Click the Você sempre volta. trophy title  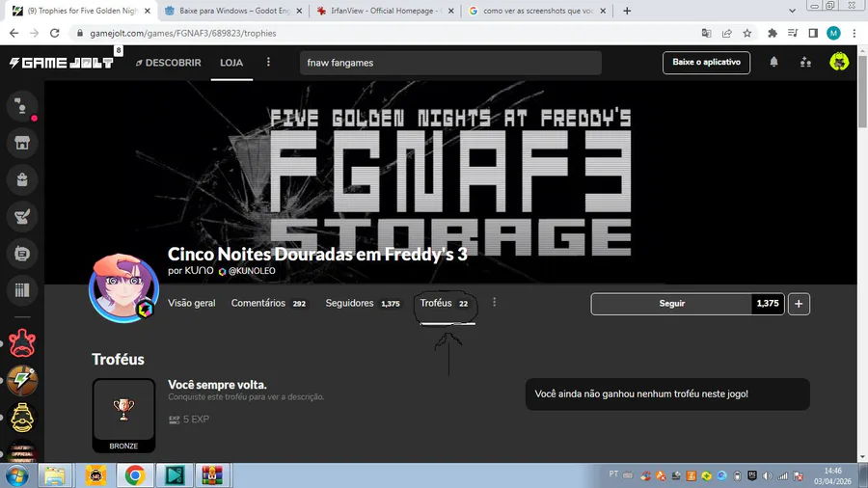coord(217,385)
